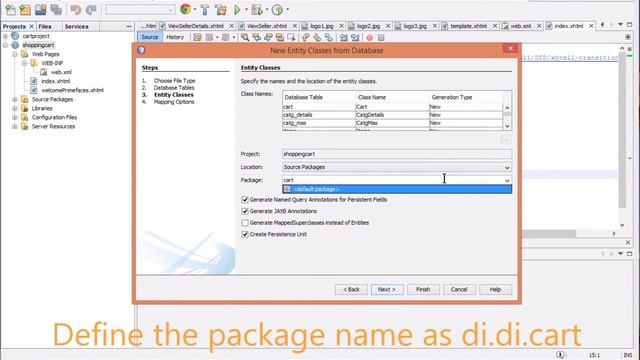This screenshot has width=640, height=360.
Task: Click the Shift Line Left icon
Action: click(344, 38)
